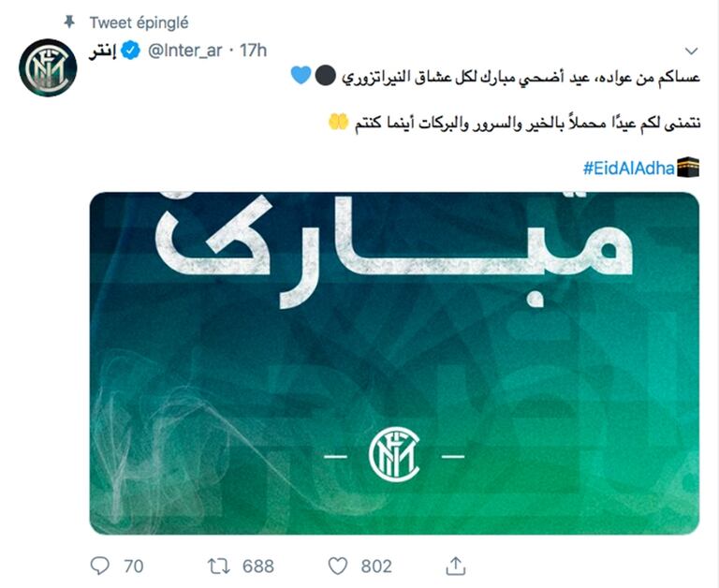Open the Inter profile avatar
This screenshot has width=719, height=588.
(48, 67)
